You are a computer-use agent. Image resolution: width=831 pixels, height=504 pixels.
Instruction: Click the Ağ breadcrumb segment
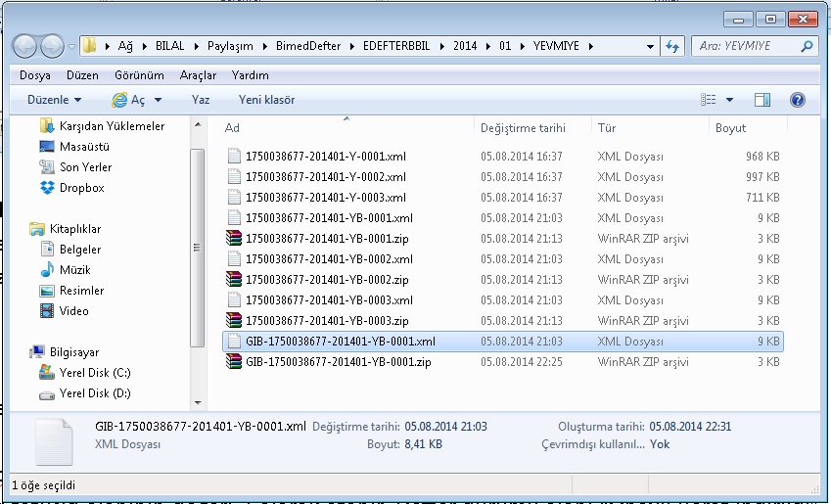125,46
